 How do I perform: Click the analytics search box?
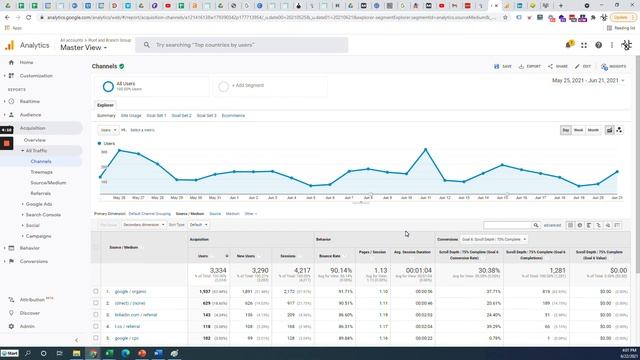point(242,45)
